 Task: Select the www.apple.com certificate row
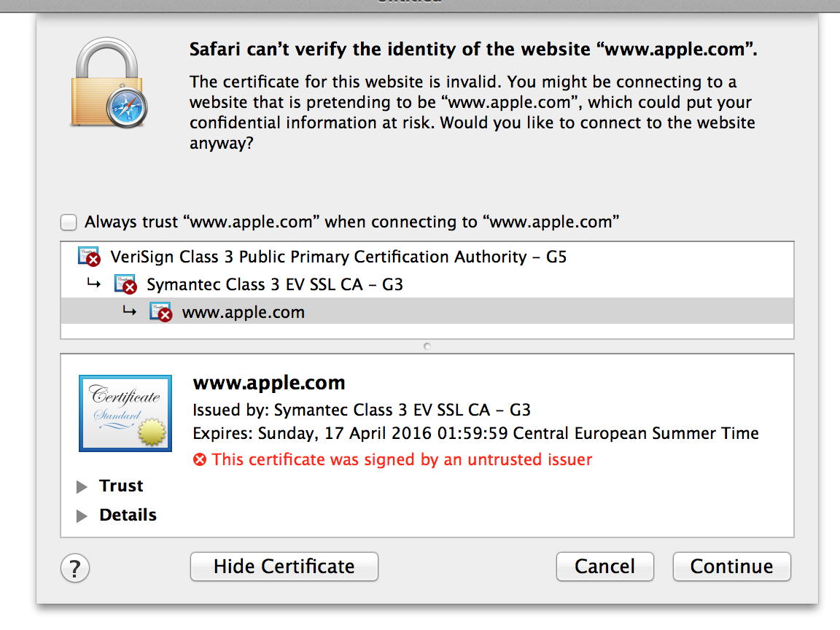(x=243, y=313)
